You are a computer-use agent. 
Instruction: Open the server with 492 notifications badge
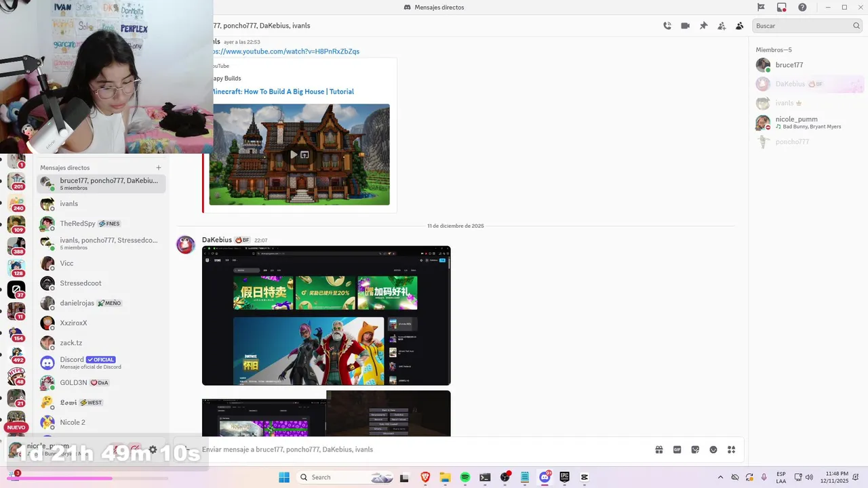16,354
